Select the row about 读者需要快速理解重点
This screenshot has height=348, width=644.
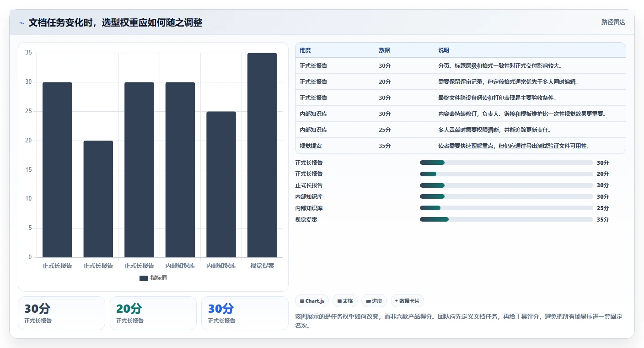coord(460,146)
